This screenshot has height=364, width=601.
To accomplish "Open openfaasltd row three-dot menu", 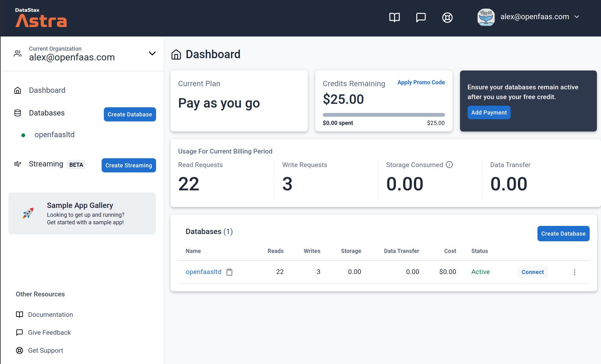I will [574, 272].
